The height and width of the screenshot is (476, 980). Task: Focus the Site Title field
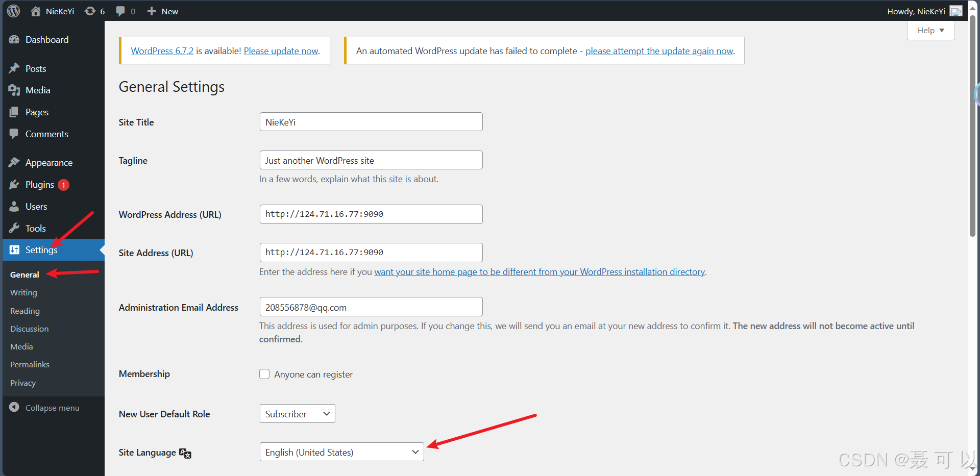[371, 122]
